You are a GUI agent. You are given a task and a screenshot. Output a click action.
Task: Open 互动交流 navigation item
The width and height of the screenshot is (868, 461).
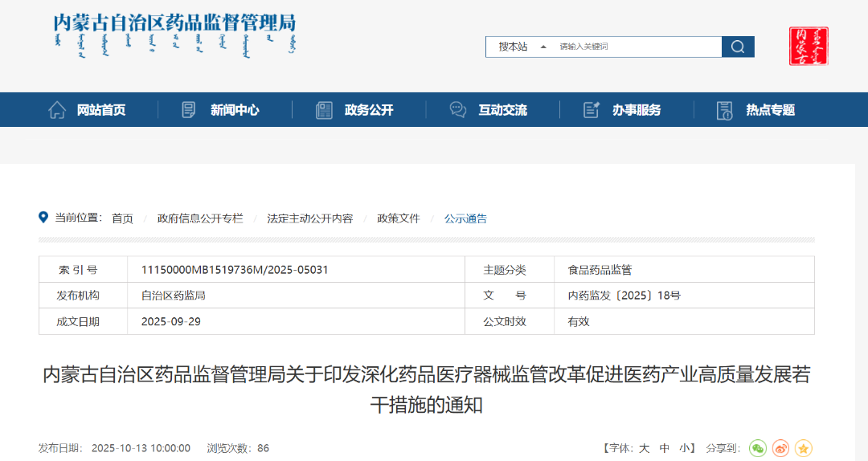502,110
